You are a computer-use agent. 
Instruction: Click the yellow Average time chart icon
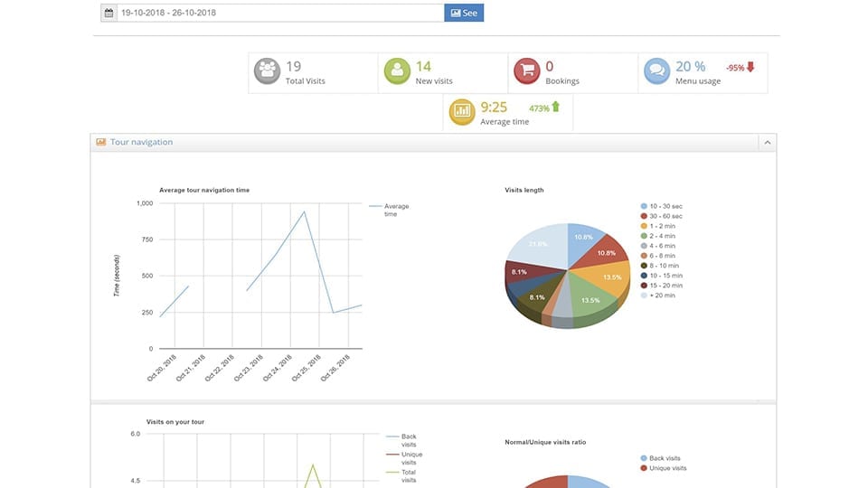tap(462, 112)
